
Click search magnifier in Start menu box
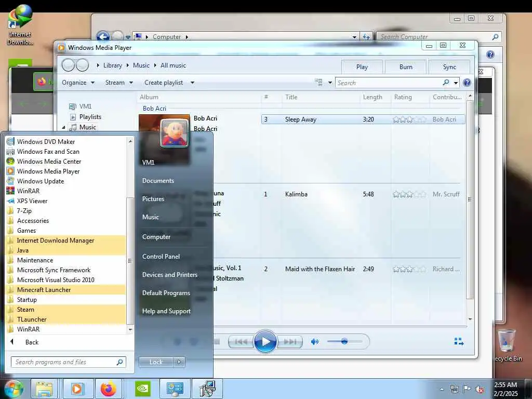pos(120,362)
